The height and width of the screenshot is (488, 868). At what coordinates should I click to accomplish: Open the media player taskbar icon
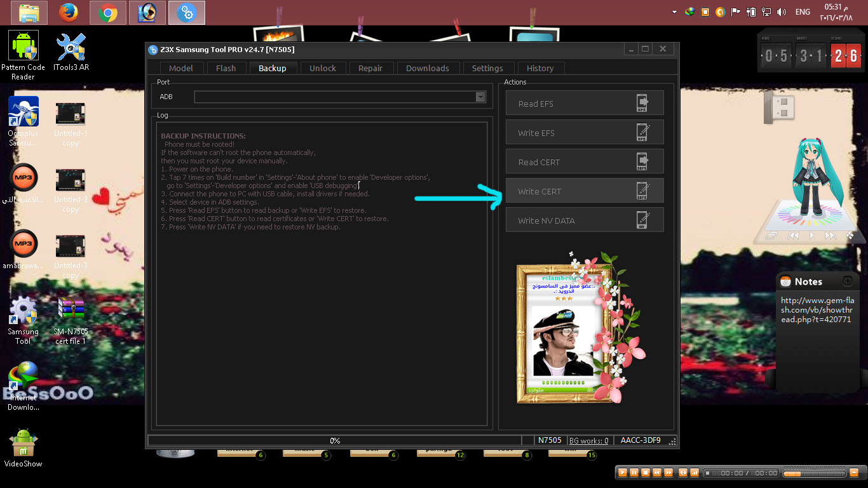click(x=147, y=12)
